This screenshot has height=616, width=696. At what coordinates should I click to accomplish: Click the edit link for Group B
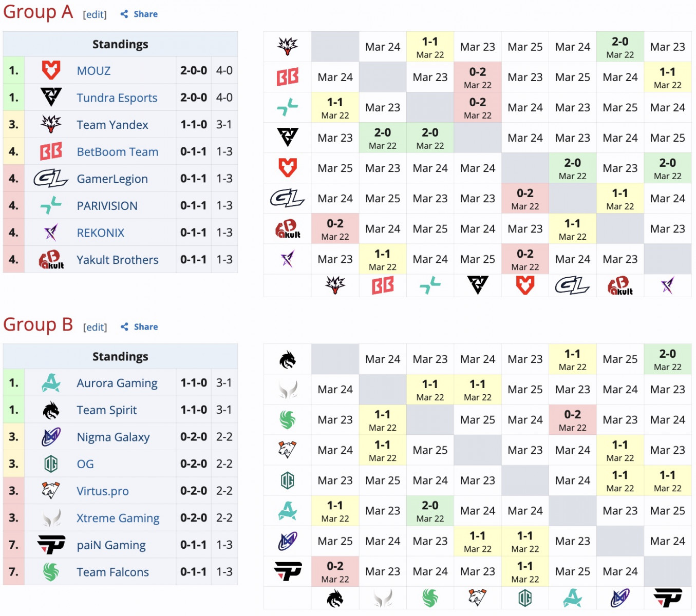(x=95, y=328)
